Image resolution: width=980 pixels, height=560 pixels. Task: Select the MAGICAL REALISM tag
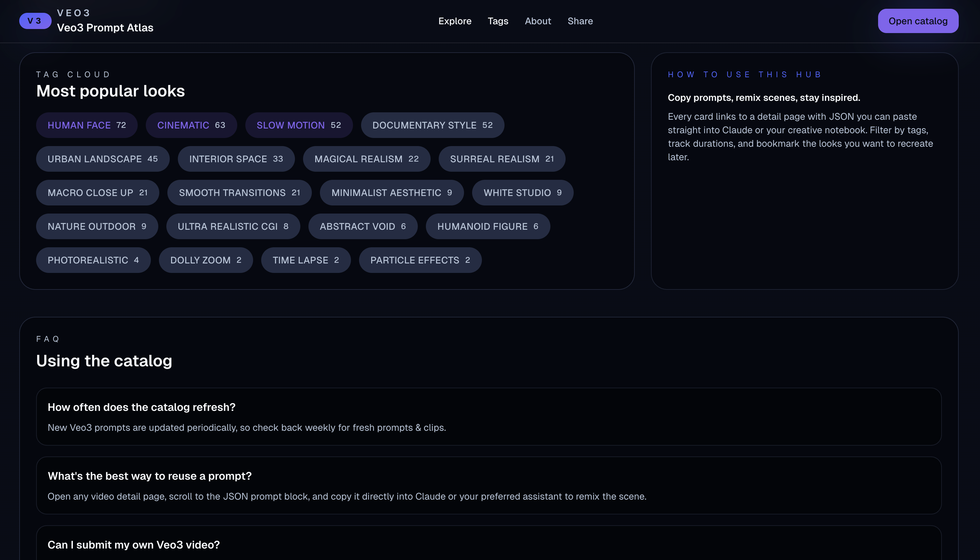(367, 159)
